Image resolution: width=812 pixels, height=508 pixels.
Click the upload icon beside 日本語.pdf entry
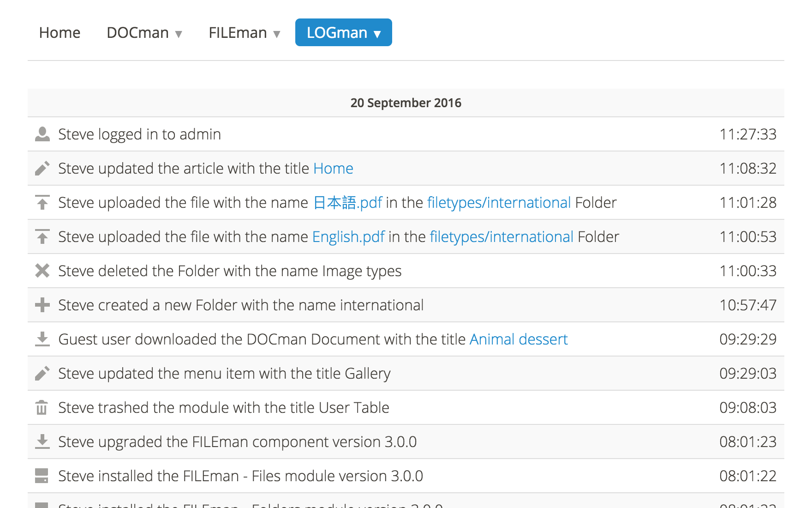click(x=42, y=203)
